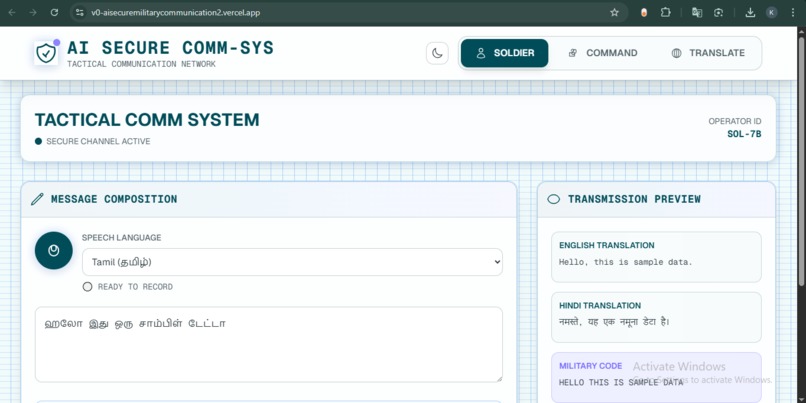
Task: Click the Tamil message text area
Action: click(x=268, y=344)
